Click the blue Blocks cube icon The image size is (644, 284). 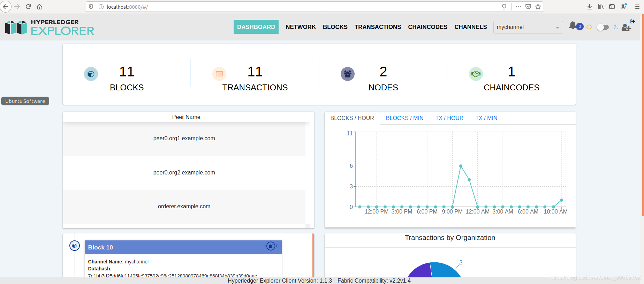[91, 74]
